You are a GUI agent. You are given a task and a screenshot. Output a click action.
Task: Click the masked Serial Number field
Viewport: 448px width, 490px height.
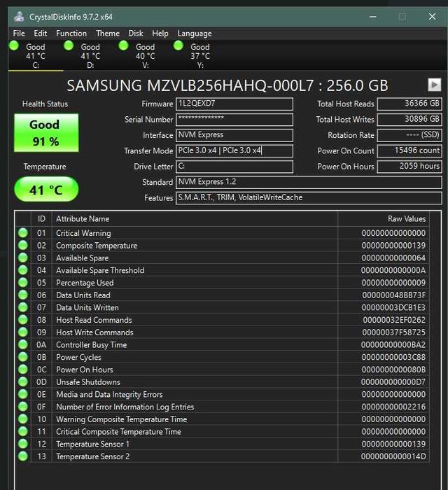[x=234, y=120]
